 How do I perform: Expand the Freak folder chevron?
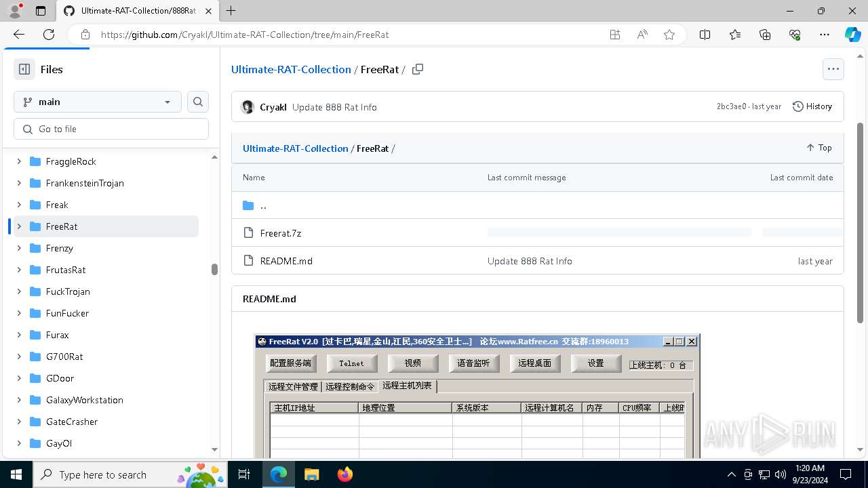coord(19,205)
